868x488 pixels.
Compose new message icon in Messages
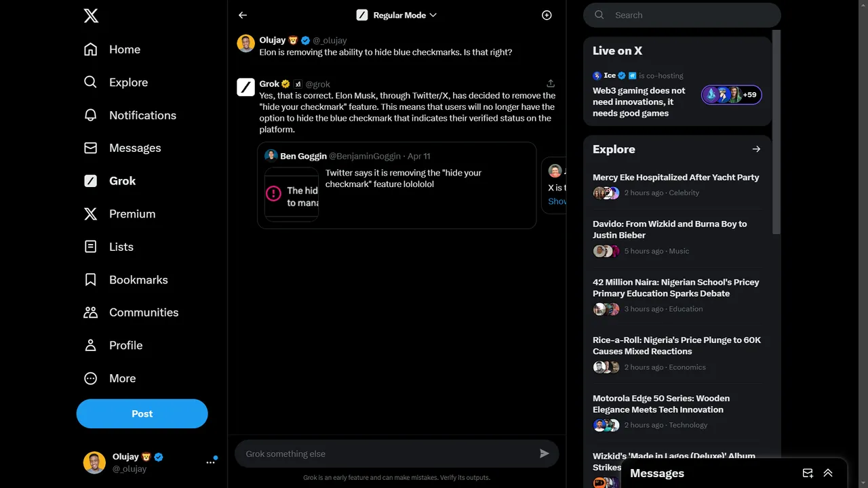coord(808,473)
